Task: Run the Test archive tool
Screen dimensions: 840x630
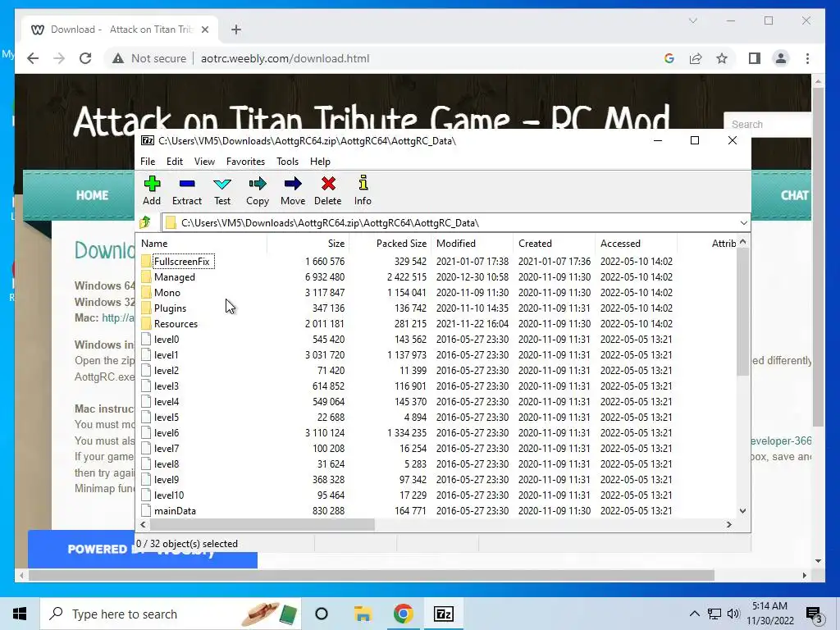Action: tap(222, 190)
